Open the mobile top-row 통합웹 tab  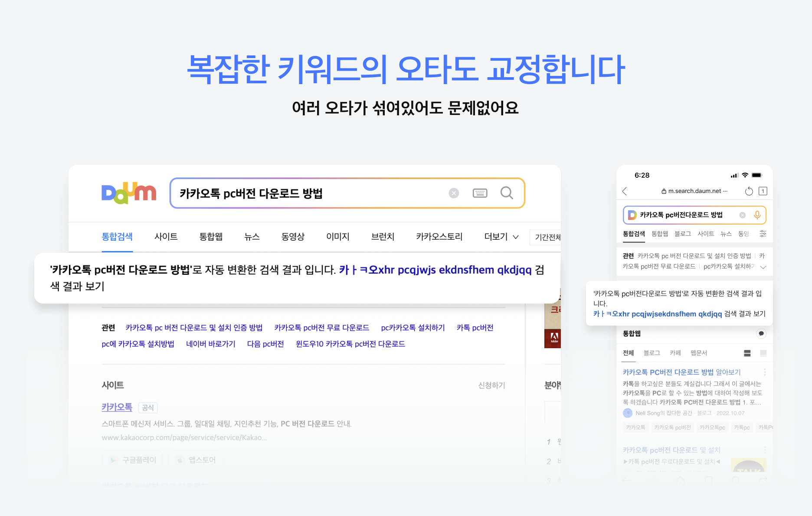tap(660, 234)
